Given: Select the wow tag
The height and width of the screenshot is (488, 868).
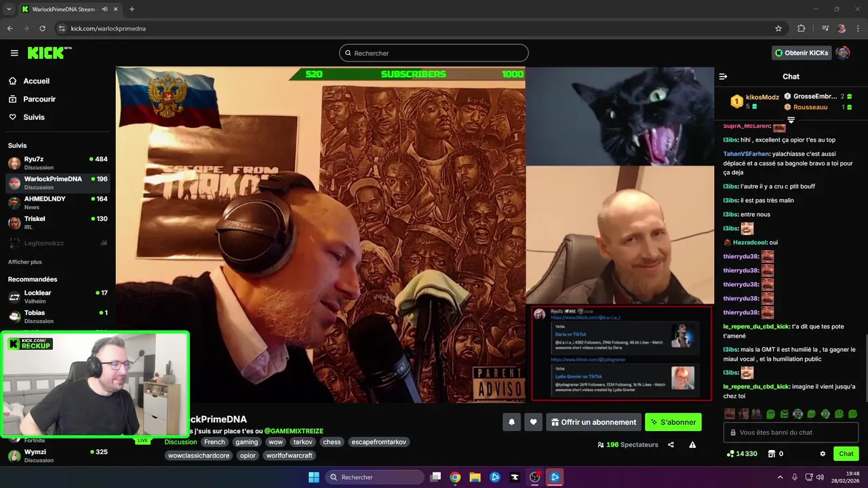Looking at the screenshot, I should click(x=275, y=442).
